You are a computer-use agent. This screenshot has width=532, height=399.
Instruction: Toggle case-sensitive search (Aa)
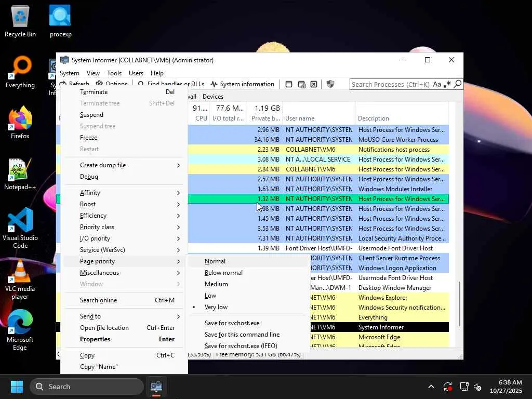click(x=437, y=84)
